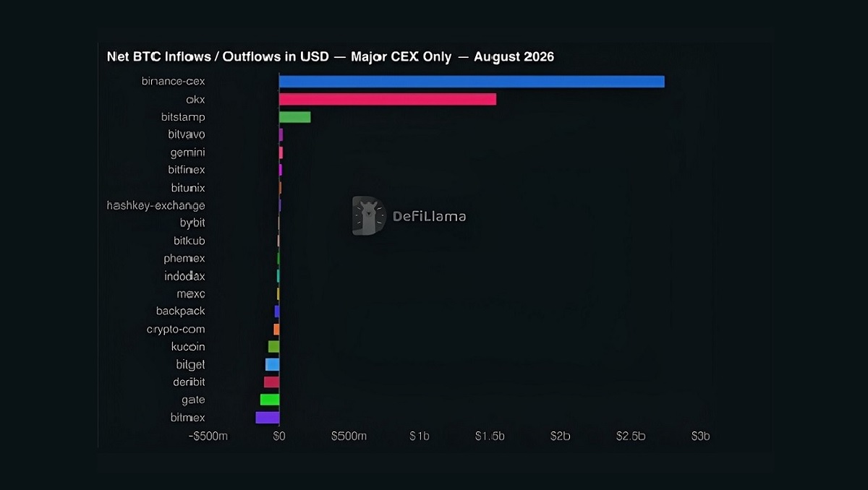Click the "$500m" axis tick

pos(349,437)
